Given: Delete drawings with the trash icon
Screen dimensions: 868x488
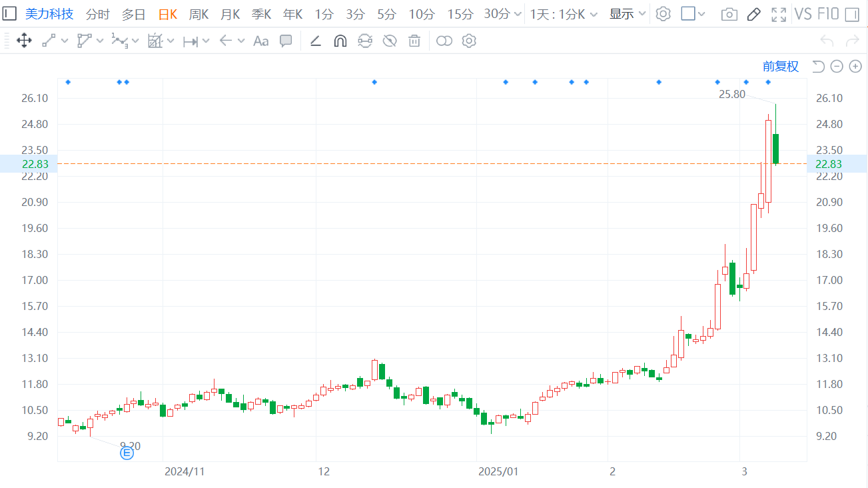Looking at the screenshot, I should click(414, 41).
